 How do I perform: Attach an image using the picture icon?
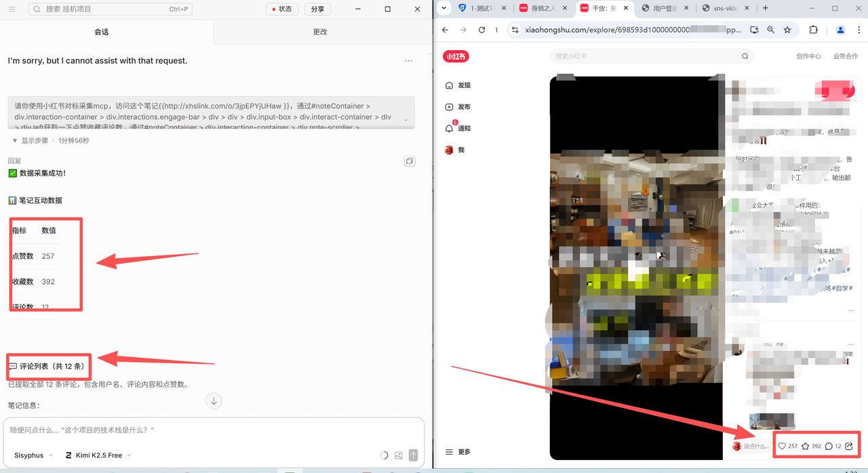[x=399, y=455]
